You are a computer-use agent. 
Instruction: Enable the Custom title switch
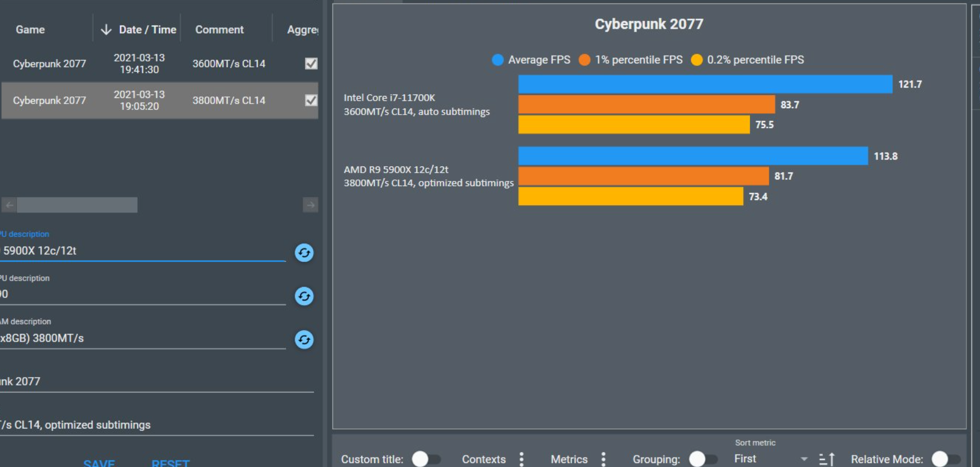point(426,459)
